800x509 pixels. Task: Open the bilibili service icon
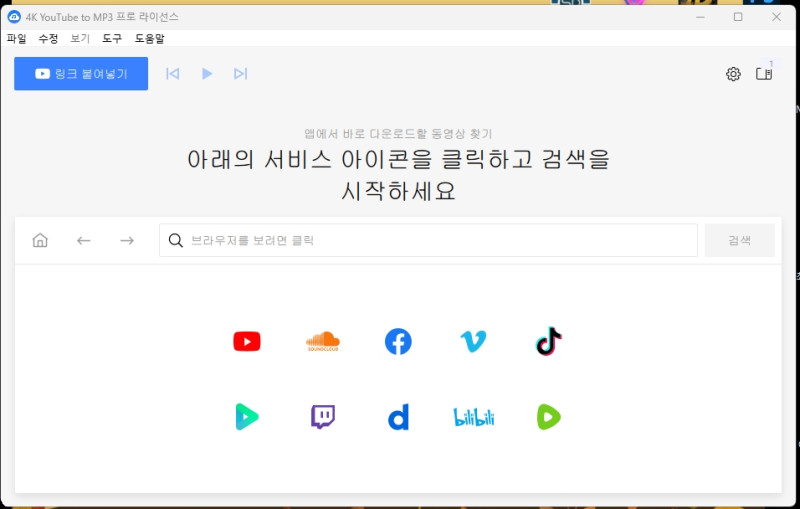tap(473, 417)
